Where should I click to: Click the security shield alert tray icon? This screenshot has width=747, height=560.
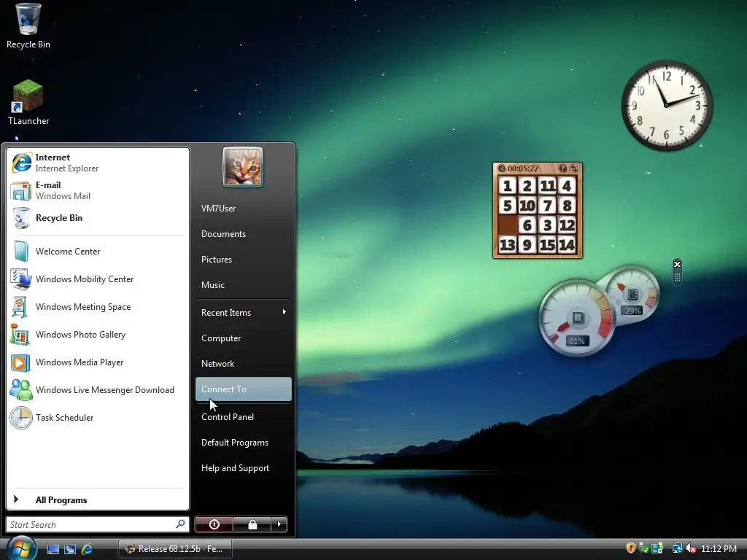[631, 548]
